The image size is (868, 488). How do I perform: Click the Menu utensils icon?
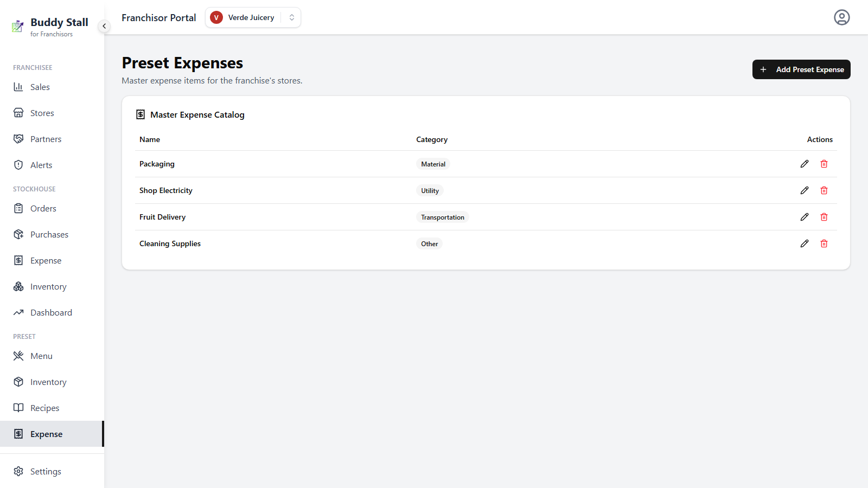18,356
